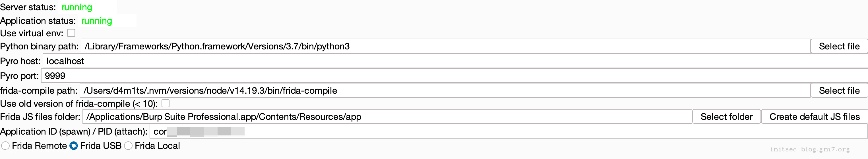Click Select file for Python binary path
The height and width of the screenshot is (159, 868).
point(839,46)
